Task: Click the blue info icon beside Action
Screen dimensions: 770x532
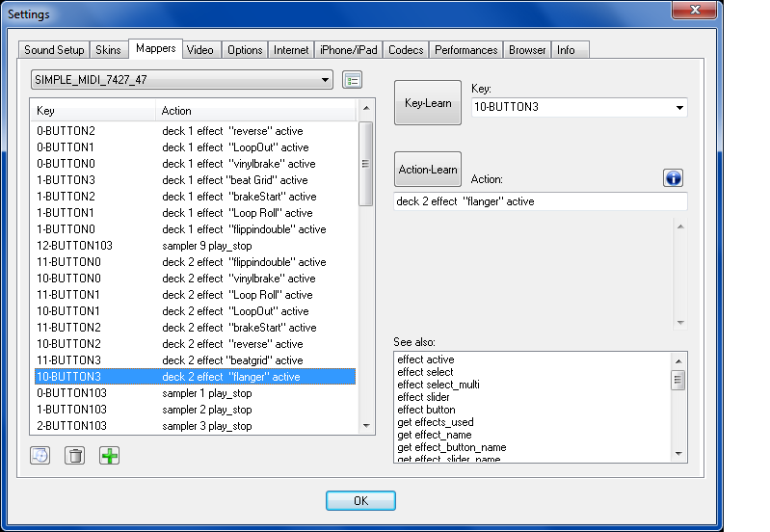Action: (x=673, y=178)
